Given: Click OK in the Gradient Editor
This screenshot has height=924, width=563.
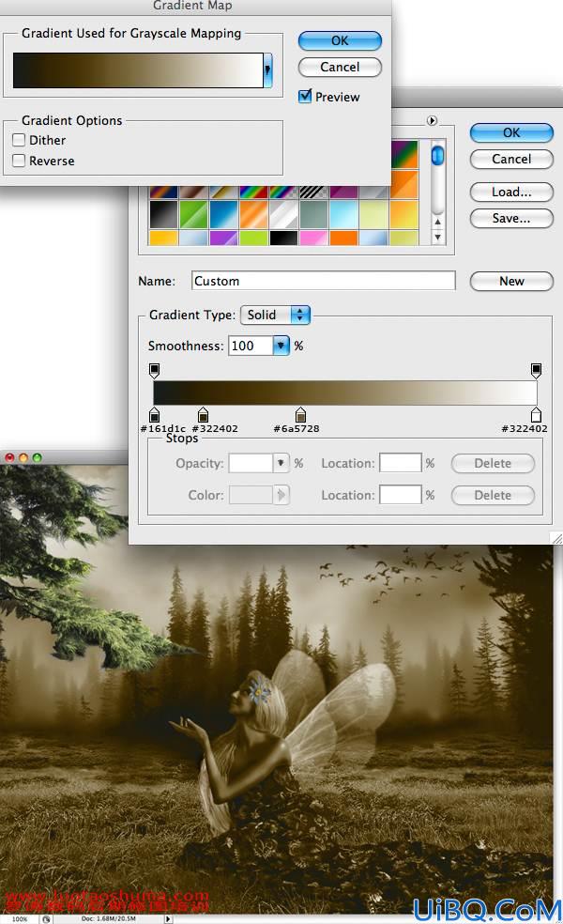Looking at the screenshot, I should 511,132.
